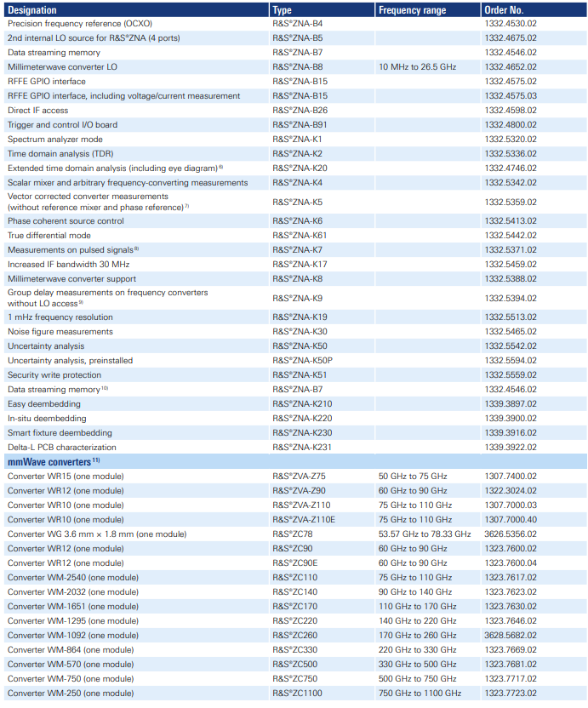Click 'Trigger and control I/O board'
The width and height of the screenshot is (588, 708).
[62, 124]
